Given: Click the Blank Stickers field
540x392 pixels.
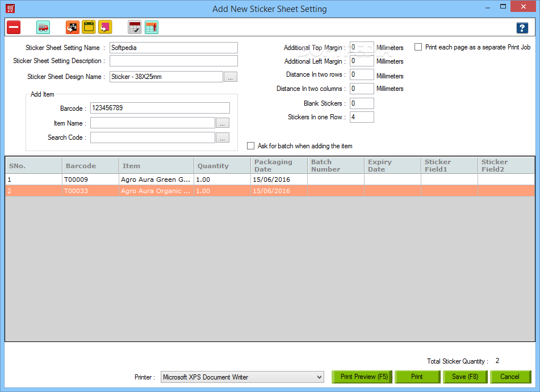Looking at the screenshot, I should 362,103.
